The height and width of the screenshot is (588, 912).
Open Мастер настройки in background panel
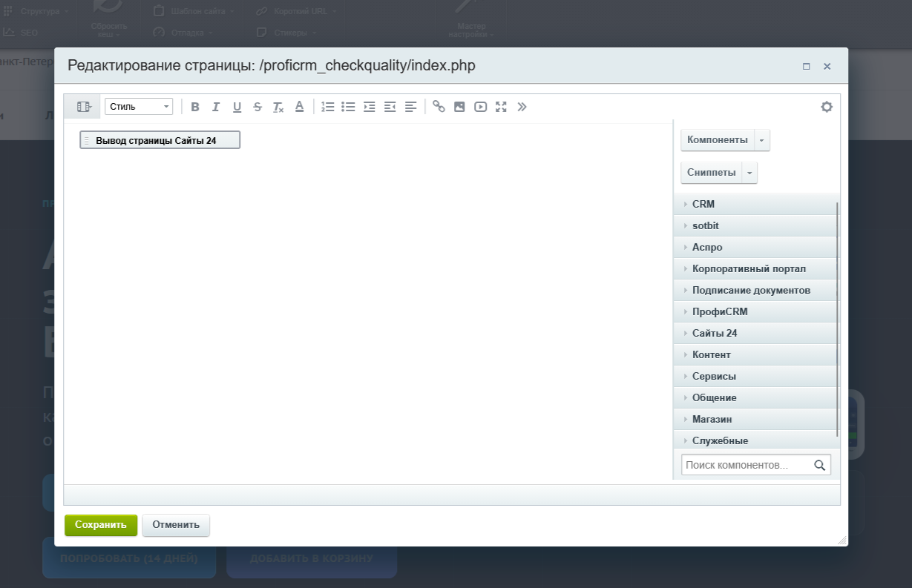[x=471, y=21]
